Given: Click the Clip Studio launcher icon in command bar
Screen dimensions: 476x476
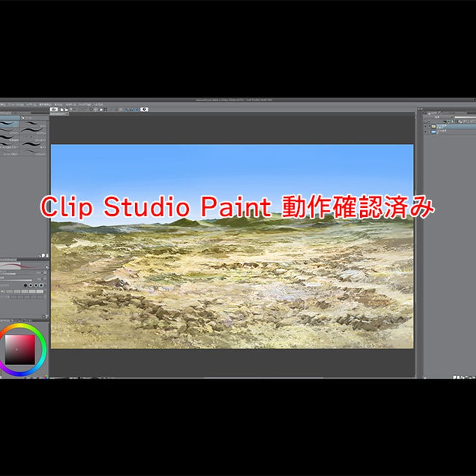Looking at the screenshot, I should coord(54,109).
